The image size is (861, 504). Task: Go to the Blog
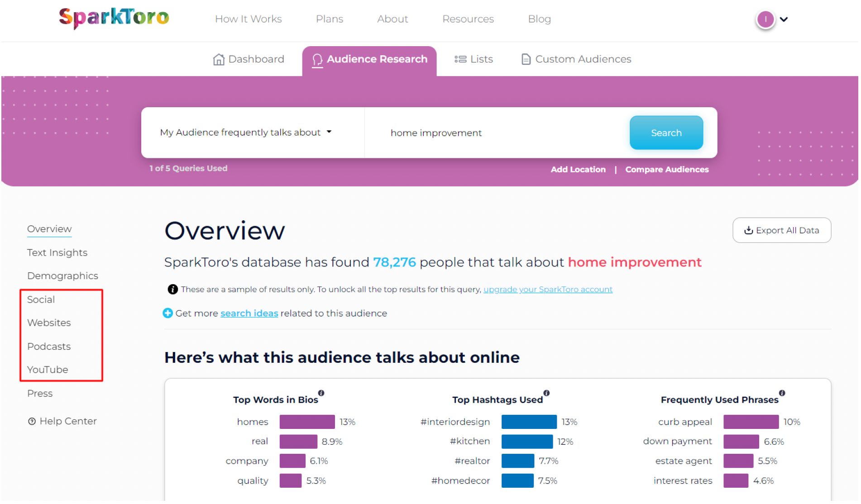[539, 19]
